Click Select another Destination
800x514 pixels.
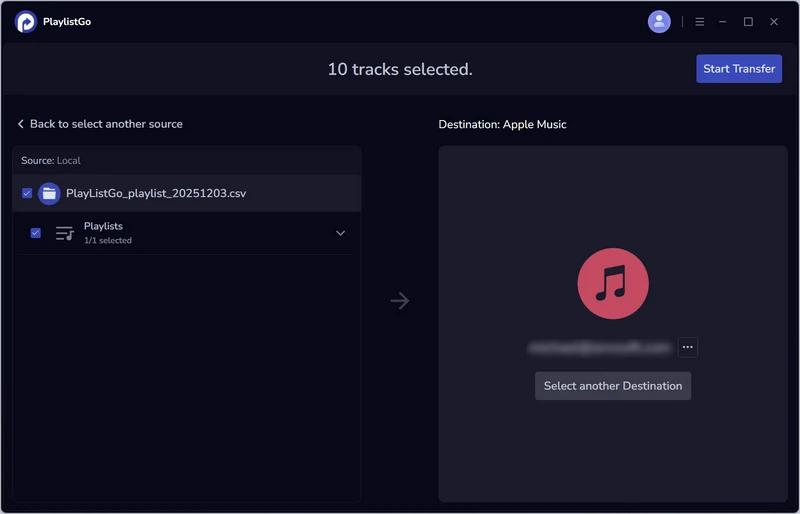[x=613, y=386]
